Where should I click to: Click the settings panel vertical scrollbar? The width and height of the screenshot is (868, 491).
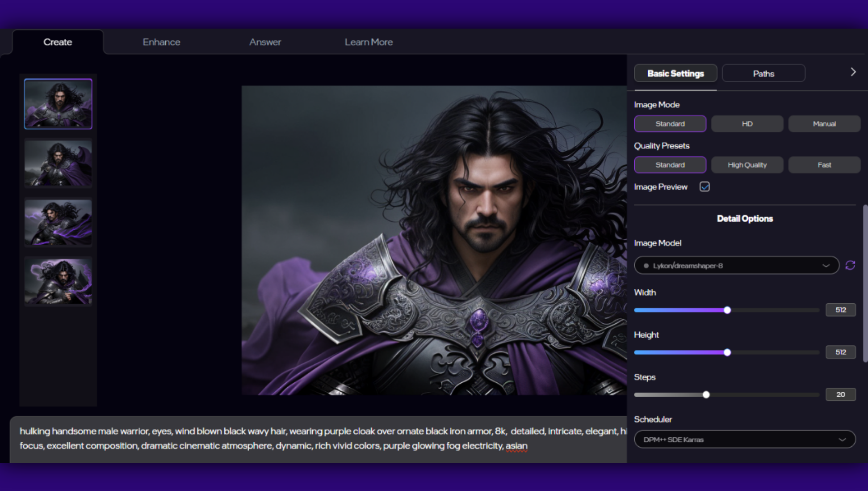point(865,284)
